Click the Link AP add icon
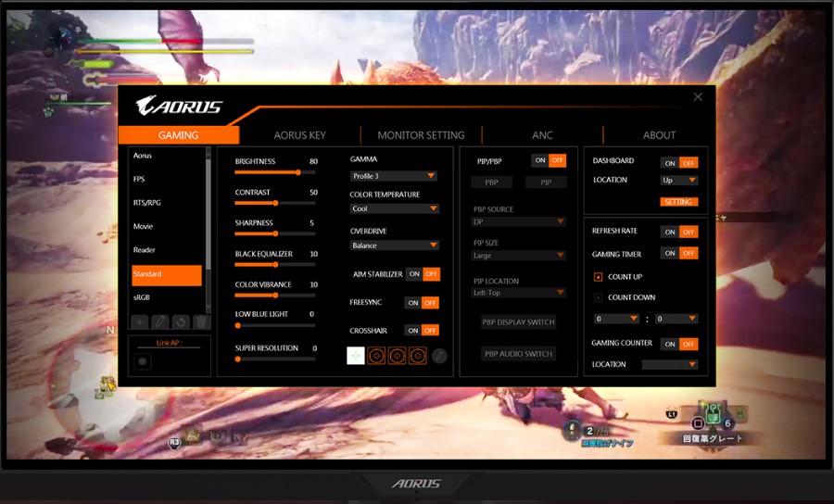Image resolution: width=834 pixels, height=504 pixels. 143,361
